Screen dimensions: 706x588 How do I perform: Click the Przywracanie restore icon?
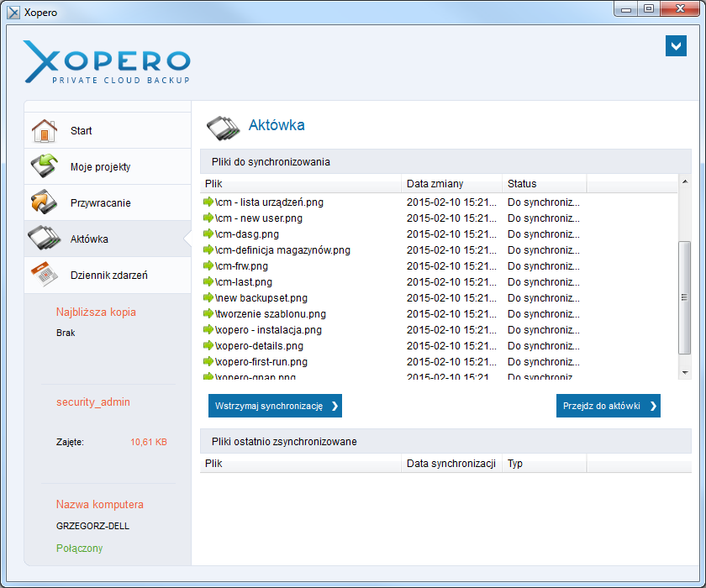click(x=44, y=202)
